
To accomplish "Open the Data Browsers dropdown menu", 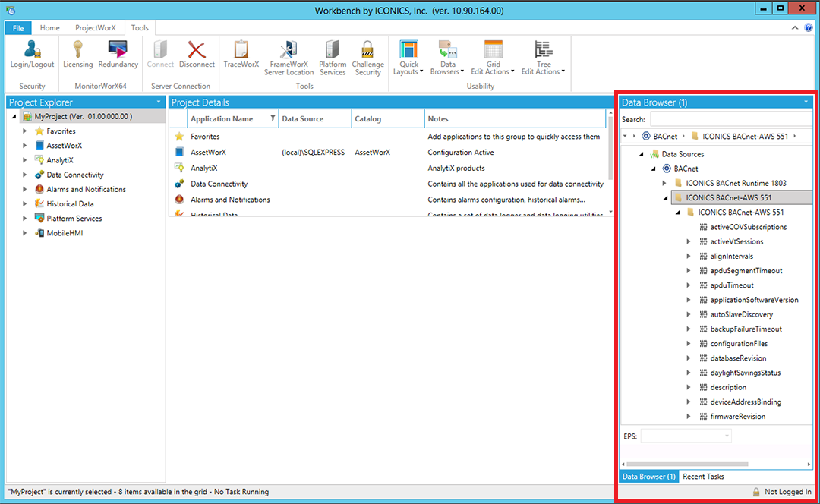I will (447, 58).
